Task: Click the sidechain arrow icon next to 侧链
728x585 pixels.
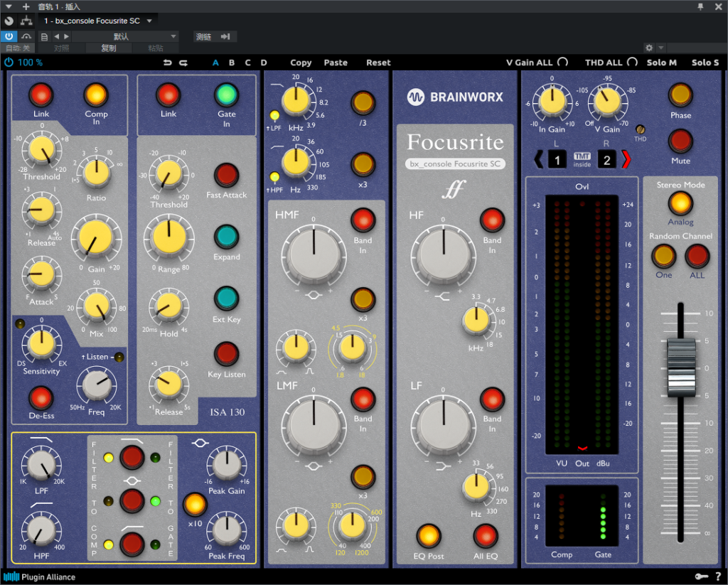Action: coord(225,37)
